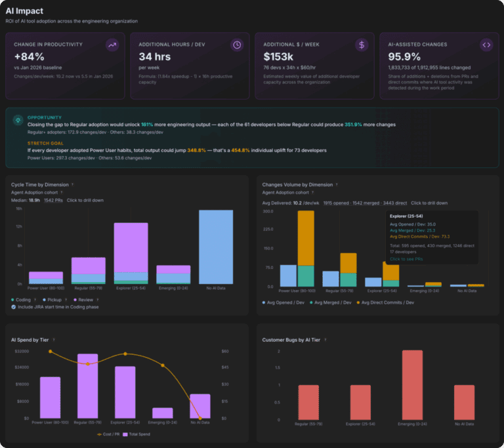The image size is (504, 448).
Task: Click the Agent Adoption cohort selector under Cycle Time
Action: 34,192
